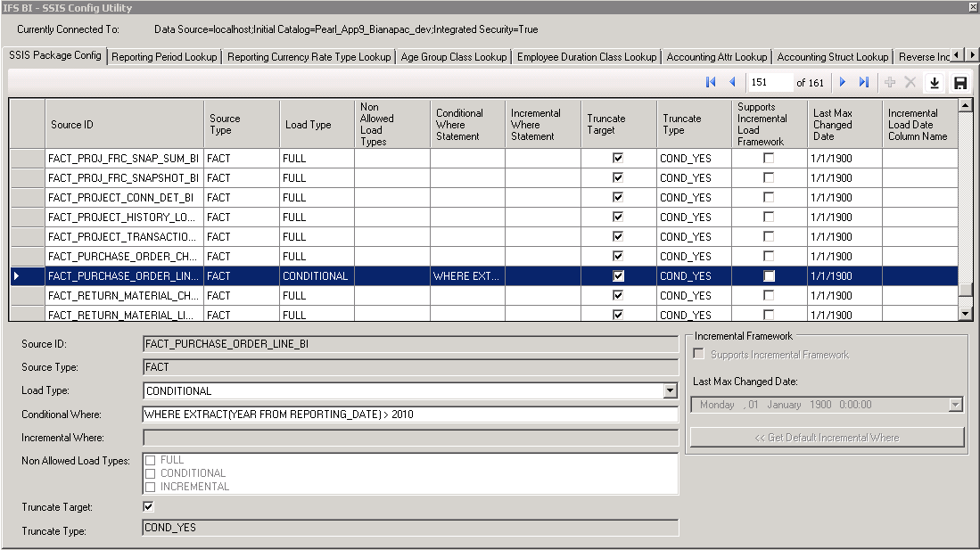Uncheck Truncate Target for FACT_PROJ_FRC_SNAP_SUM_BI row
Viewport: 980px width, 550px height.
(618, 158)
